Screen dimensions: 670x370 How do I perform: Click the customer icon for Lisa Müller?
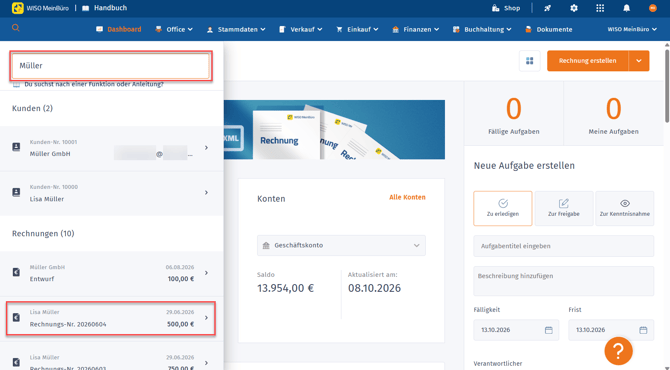click(16, 192)
